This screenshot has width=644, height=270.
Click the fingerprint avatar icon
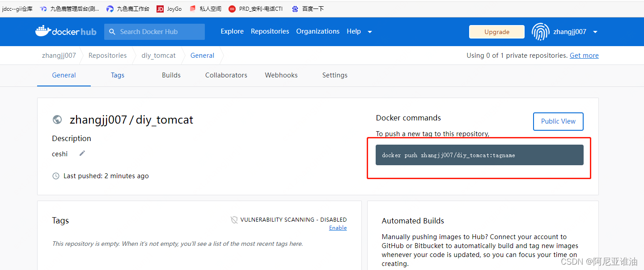click(x=540, y=32)
